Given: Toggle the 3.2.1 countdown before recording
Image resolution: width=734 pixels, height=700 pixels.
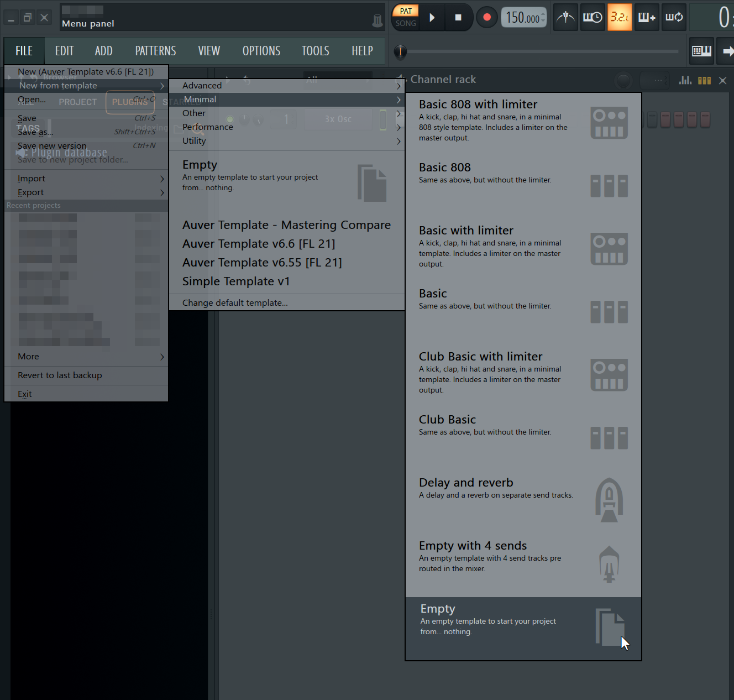Looking at the screenshot, I should point(619,17).
